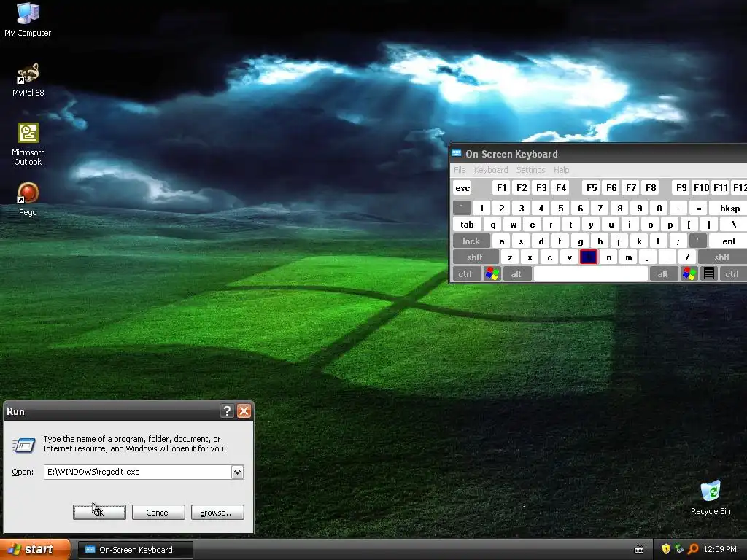Expand the Open field dropdown arrow
This screenshot has width=747, height=560.
[237, 472]
